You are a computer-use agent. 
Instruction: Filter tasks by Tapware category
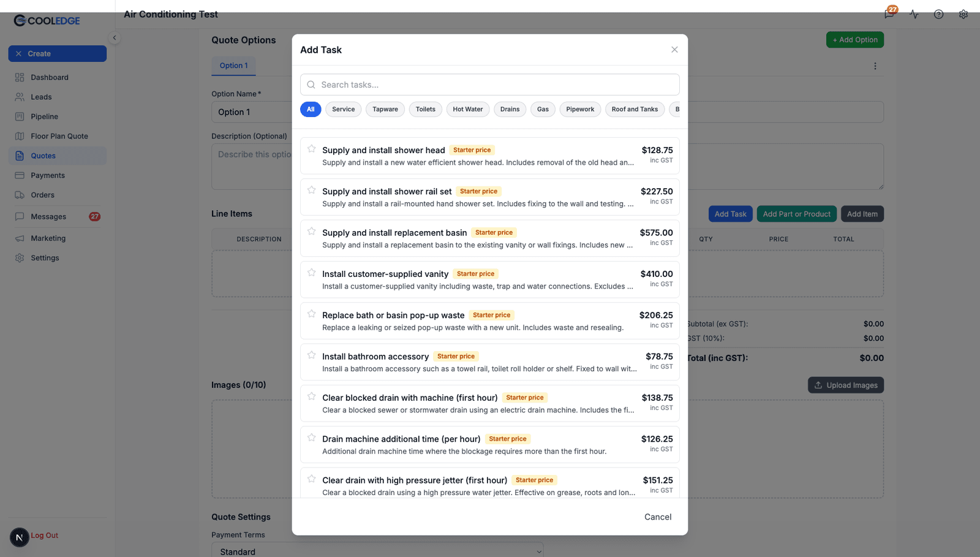(385, 109)
